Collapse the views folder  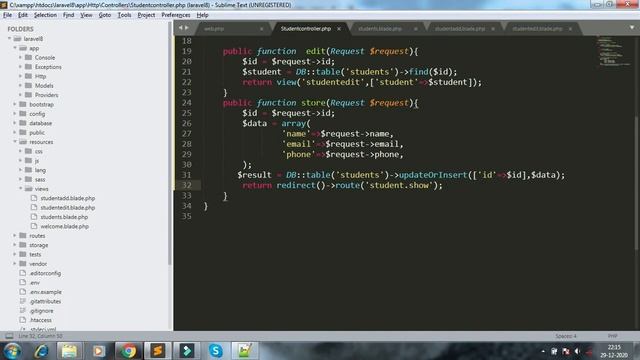pyautogui.click(x=20, y=189)
